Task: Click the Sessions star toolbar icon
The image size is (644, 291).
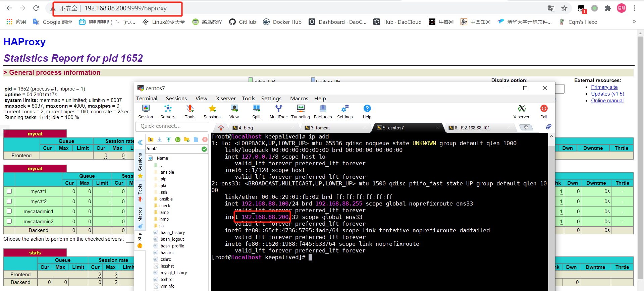Action: [x=212, y=112]
